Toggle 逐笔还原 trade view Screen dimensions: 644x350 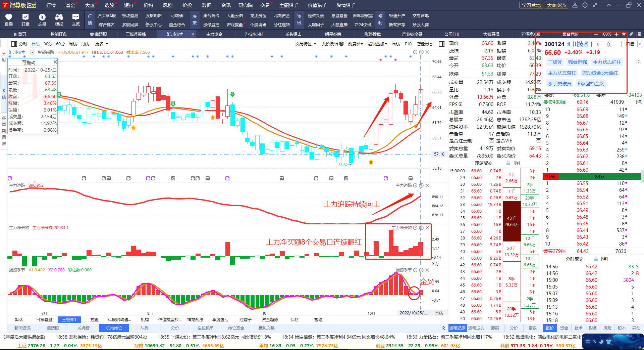pyautogui.click(x=458, y=328)
